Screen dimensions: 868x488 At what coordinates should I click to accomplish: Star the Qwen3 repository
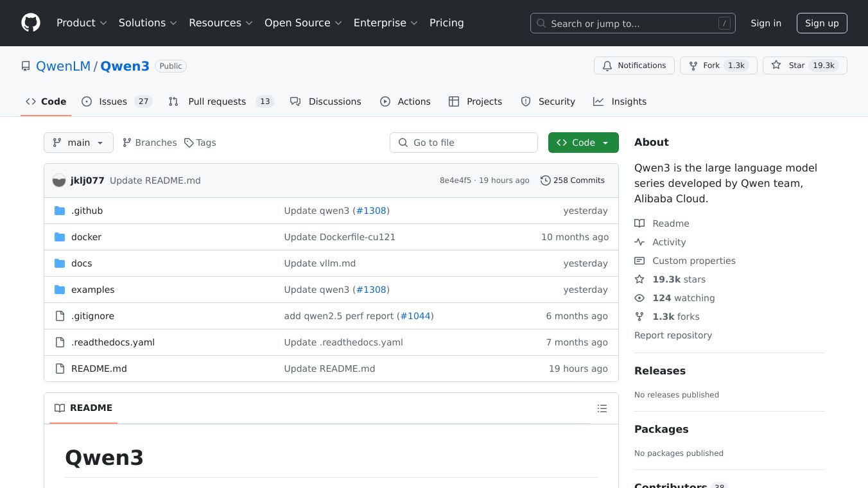coord(789,65)
